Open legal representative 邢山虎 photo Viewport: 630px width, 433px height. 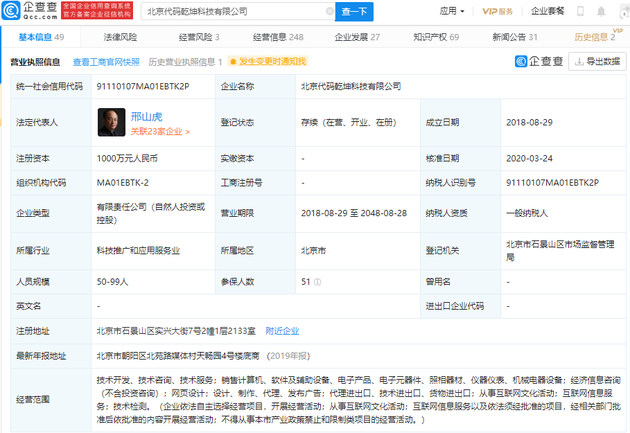[111, 122]
